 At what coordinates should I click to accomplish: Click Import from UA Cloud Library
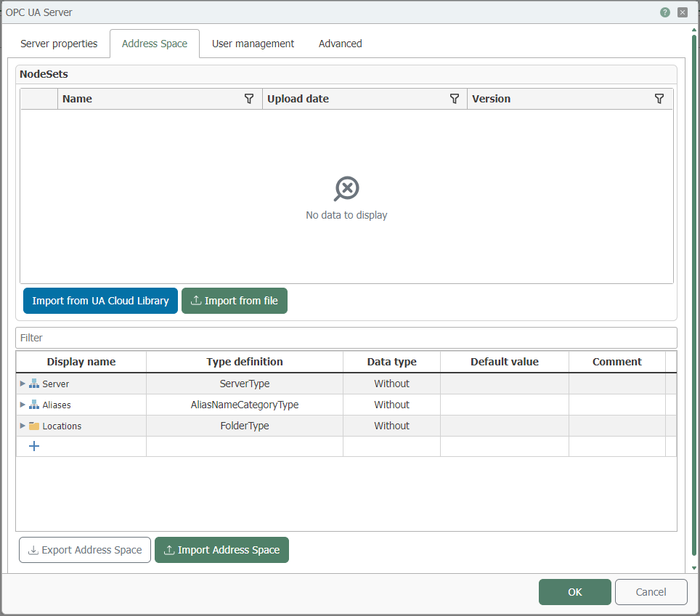100,301
